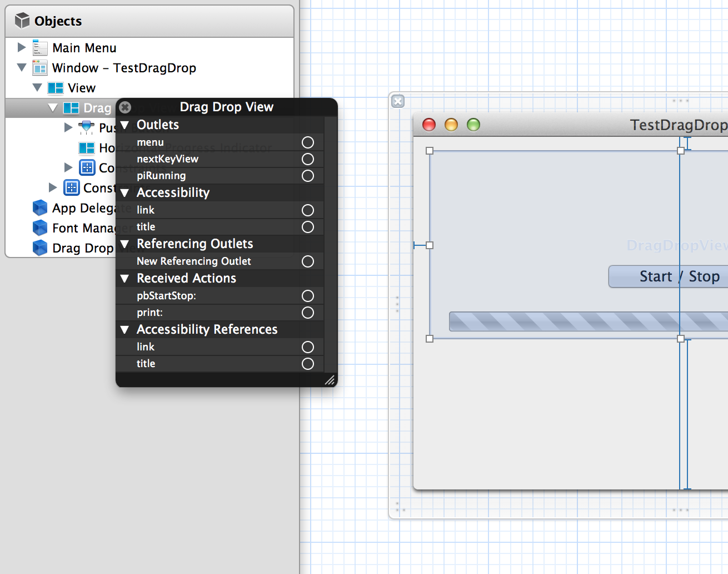Viewport: 728px width, 574px height.
Task: Click the Objects cube icon in panel header
Action: point(22,21)
